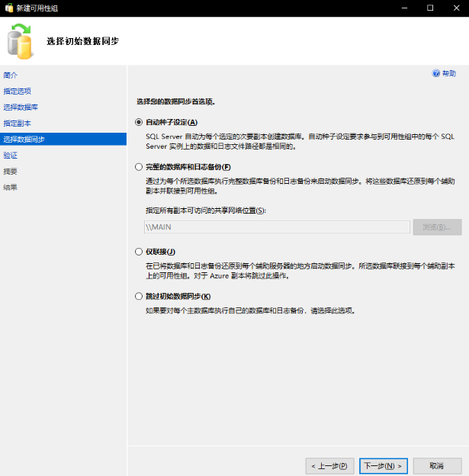The width and height of the screenshot is (469, 476).
Task: Choose the 仅联接 radio option
Action: tap(138, 252)
